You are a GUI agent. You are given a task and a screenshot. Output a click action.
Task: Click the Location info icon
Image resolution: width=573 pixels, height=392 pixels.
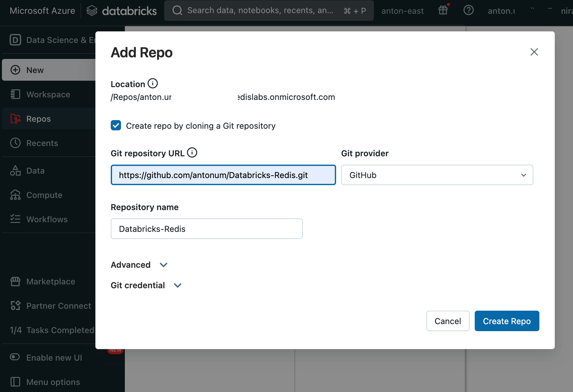153,84
